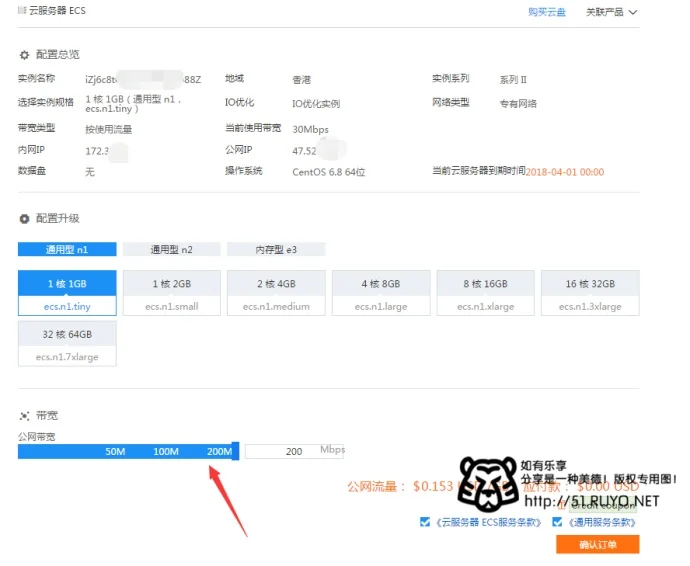Click the CentOS 6.8 64位 value
The width and height of the screenshot is (690, 566).
(x=329, y=172)
